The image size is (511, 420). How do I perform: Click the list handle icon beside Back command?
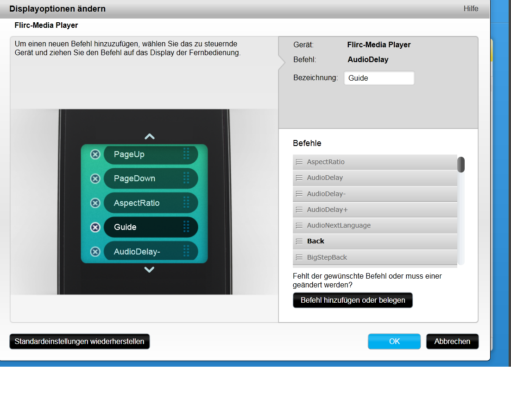tap(299, 242)
